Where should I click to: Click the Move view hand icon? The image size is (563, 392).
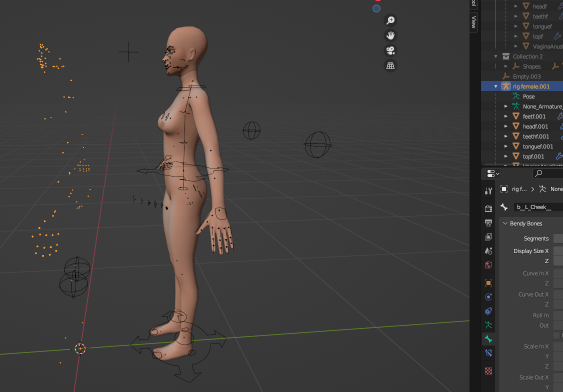click(390, 35)
